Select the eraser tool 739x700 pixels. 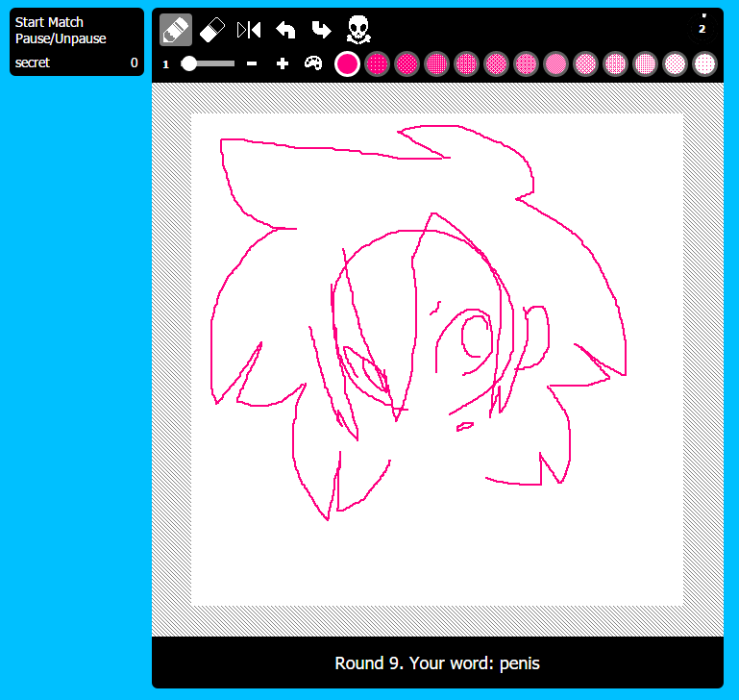point(211,30)
